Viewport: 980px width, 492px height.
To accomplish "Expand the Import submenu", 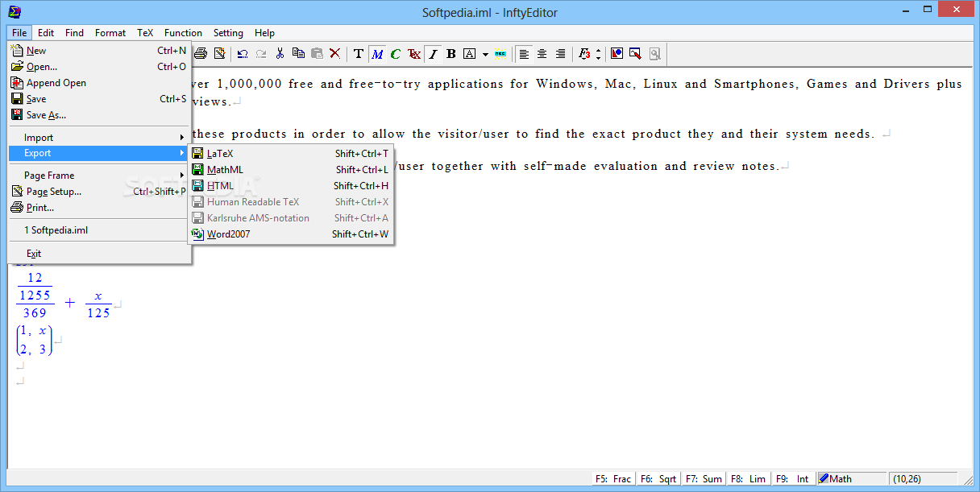I will 99,138.
